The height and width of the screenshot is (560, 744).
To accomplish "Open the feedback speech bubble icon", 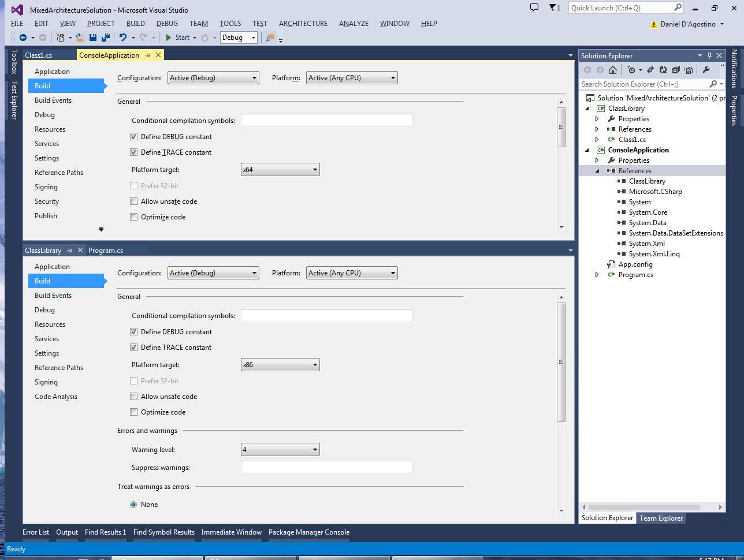I will point(534,8).
